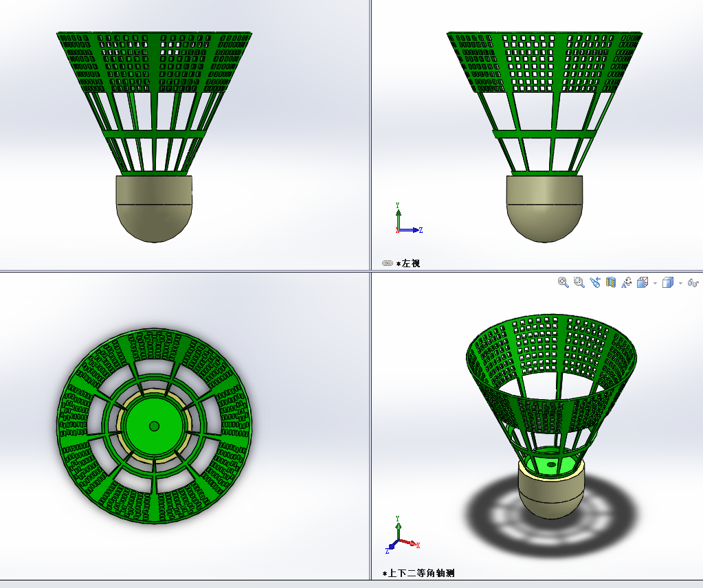Open the Dynamic Annotation Views icon
The image size is (703, 588).
click(x=626, y=282)
